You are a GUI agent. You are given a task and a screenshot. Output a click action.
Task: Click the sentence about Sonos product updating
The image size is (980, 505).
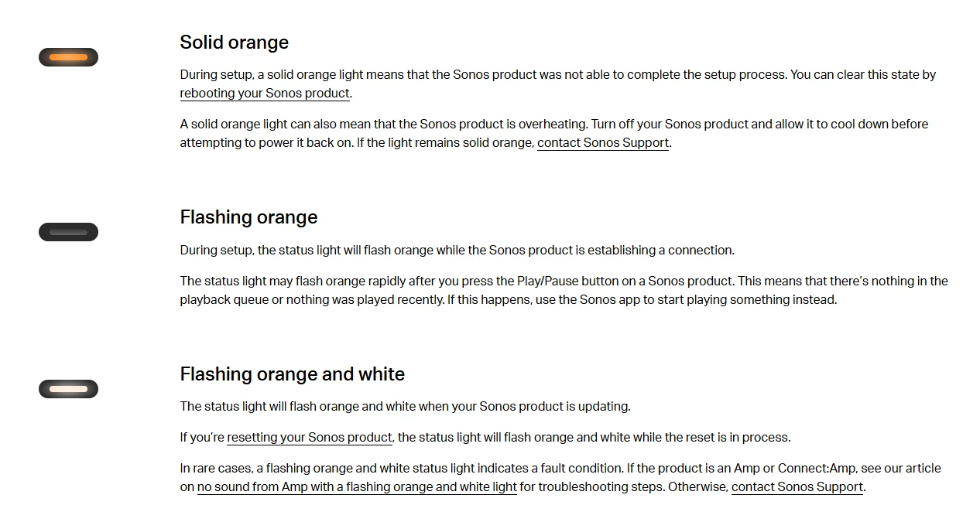click(x=405, y=407)
